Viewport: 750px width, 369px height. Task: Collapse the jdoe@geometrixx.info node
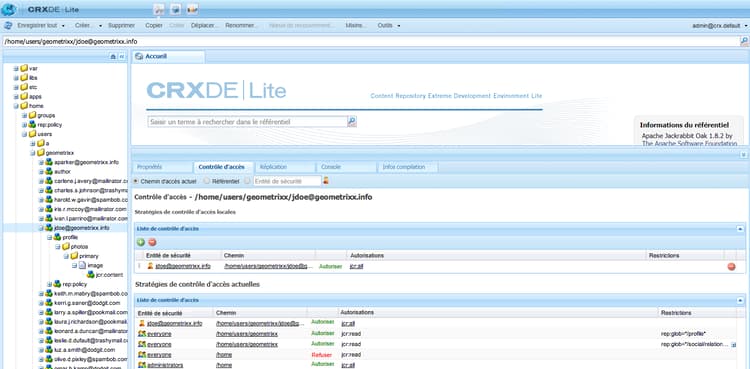coord(41,228)
